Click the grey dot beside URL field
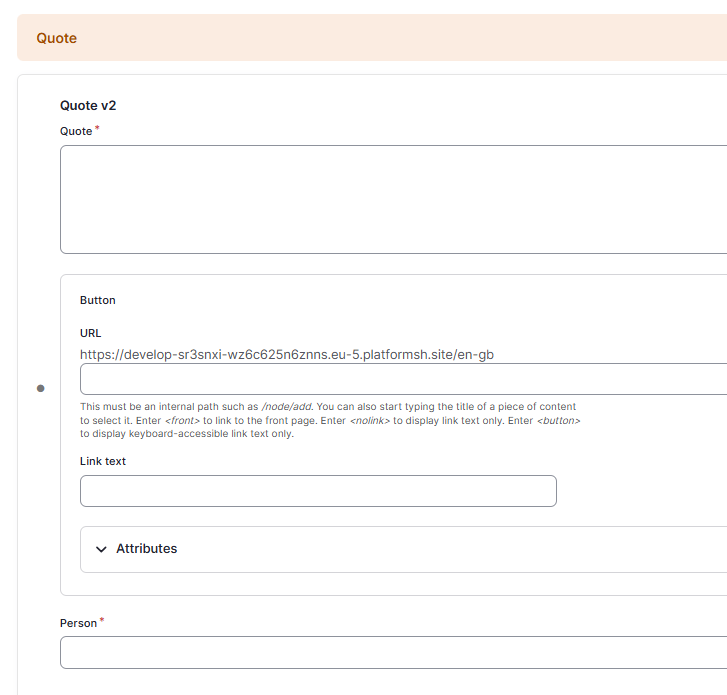The width and height of the screenshot is (727, 695). coord(41,389)
